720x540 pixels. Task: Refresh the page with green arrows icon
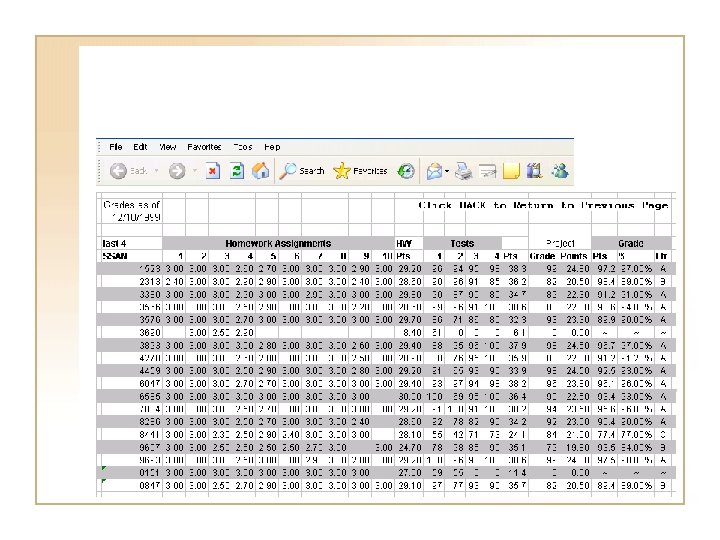pos(236,171)
